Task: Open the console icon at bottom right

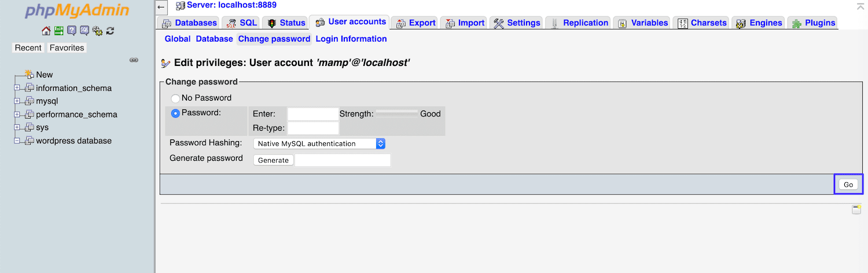Action: (856, 209)
